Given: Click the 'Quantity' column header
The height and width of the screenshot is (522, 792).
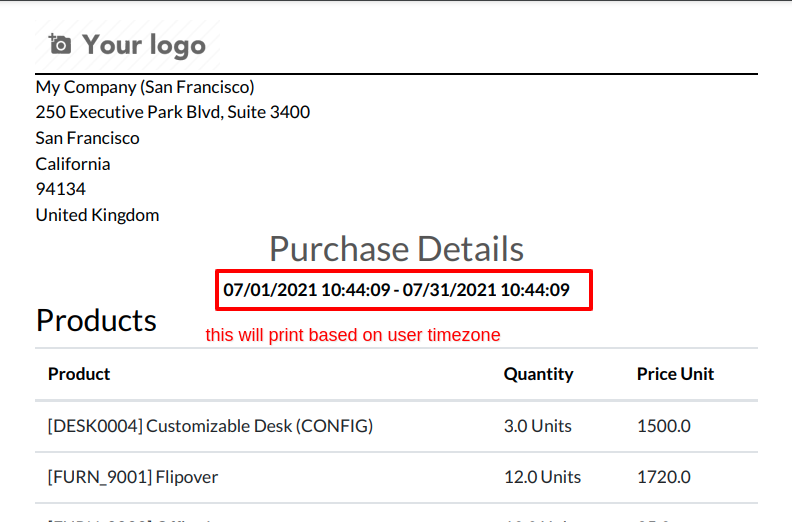Looking at the screenshot, I should (x=538, y=374).
